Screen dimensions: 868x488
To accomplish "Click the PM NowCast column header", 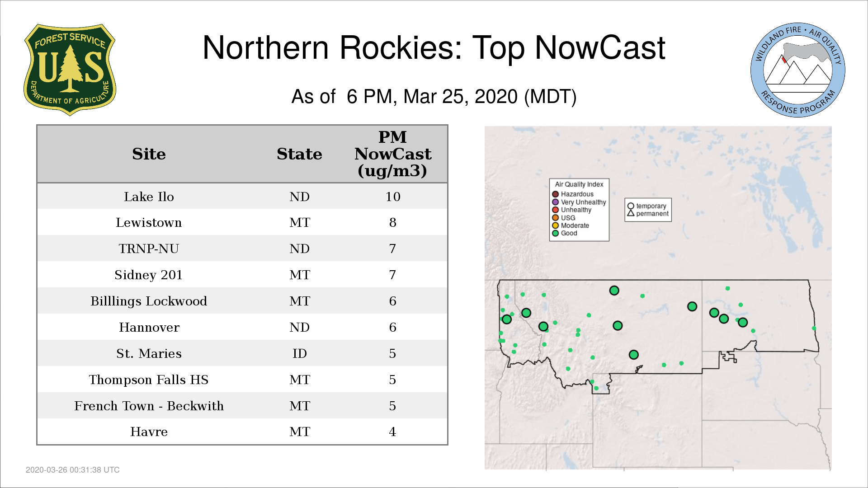I will [392, 154].
